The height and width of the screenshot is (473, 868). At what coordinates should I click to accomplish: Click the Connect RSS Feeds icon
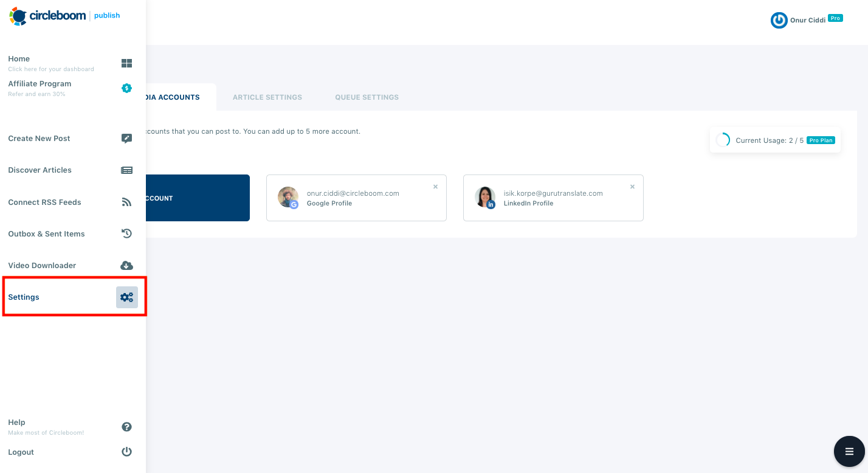[126, 202]
